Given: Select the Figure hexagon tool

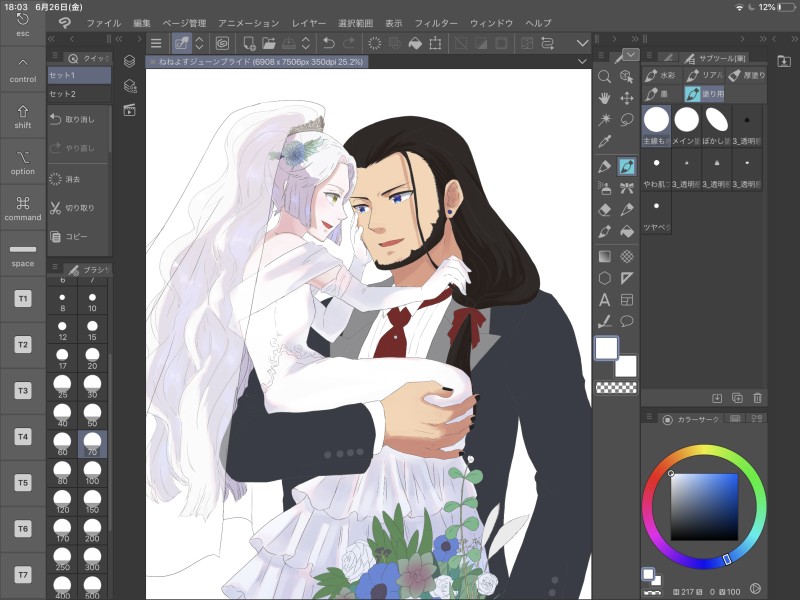Looking at the screenshot, I should [605, 278].
